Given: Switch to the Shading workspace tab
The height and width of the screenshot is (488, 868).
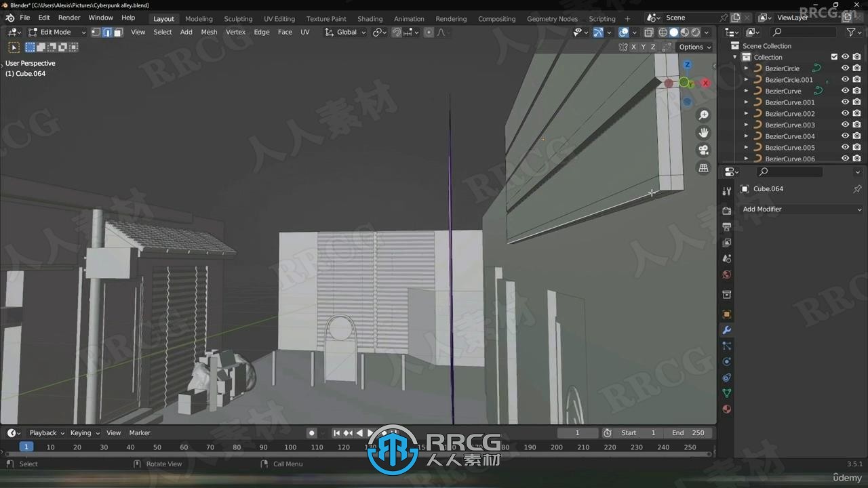Looking at the screenshot, I should (x=370, y=18).
